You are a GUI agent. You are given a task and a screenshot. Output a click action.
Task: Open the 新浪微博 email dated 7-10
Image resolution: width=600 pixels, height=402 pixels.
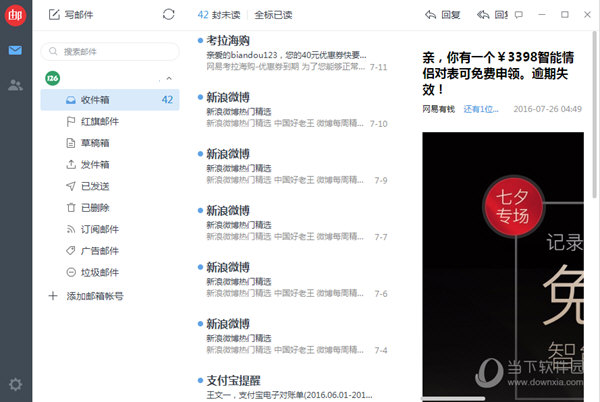293,110
